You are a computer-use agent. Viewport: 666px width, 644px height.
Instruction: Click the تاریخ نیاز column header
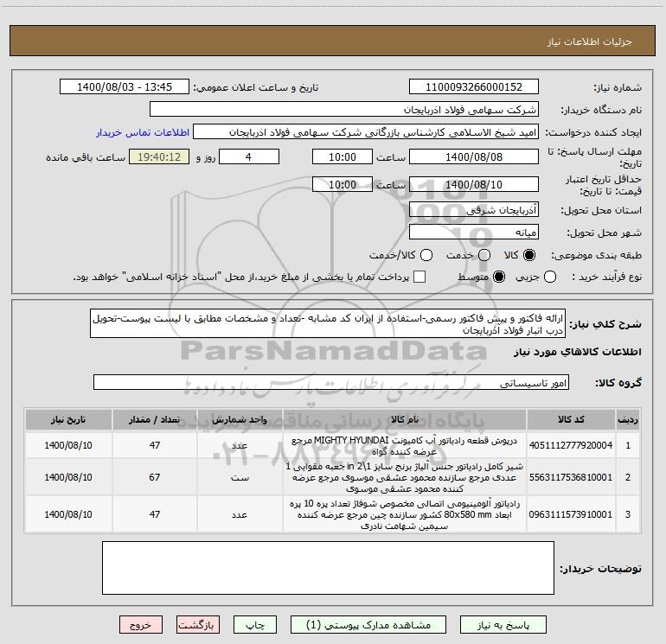pyautogui.click(x=68, y=419)
